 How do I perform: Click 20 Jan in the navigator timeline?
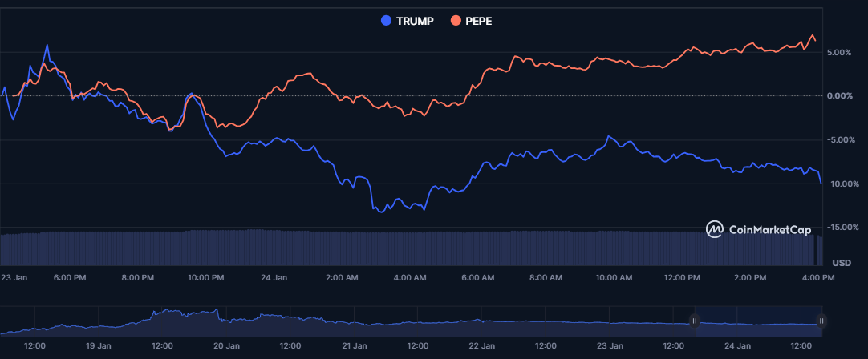tap(226, 345)
